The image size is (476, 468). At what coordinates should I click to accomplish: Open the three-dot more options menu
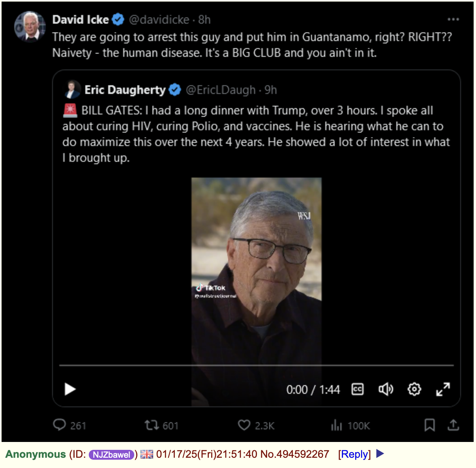tap(453, 19)
